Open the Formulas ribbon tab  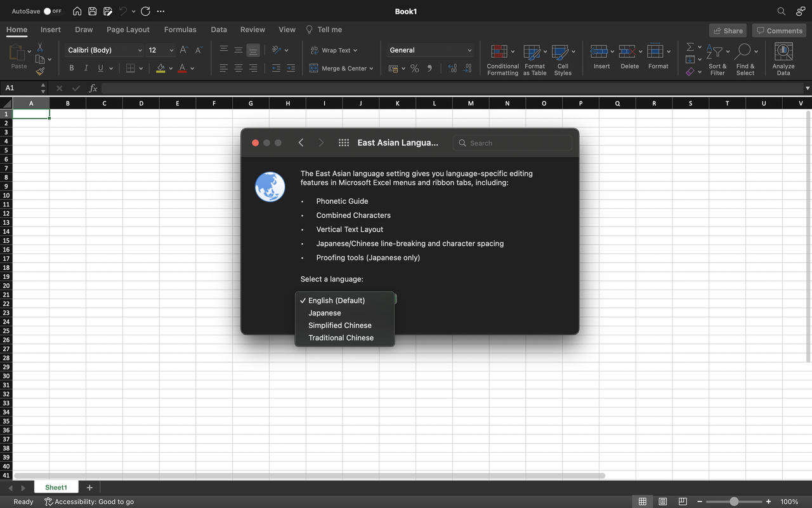pyautogui.click(x=180, y=29)
